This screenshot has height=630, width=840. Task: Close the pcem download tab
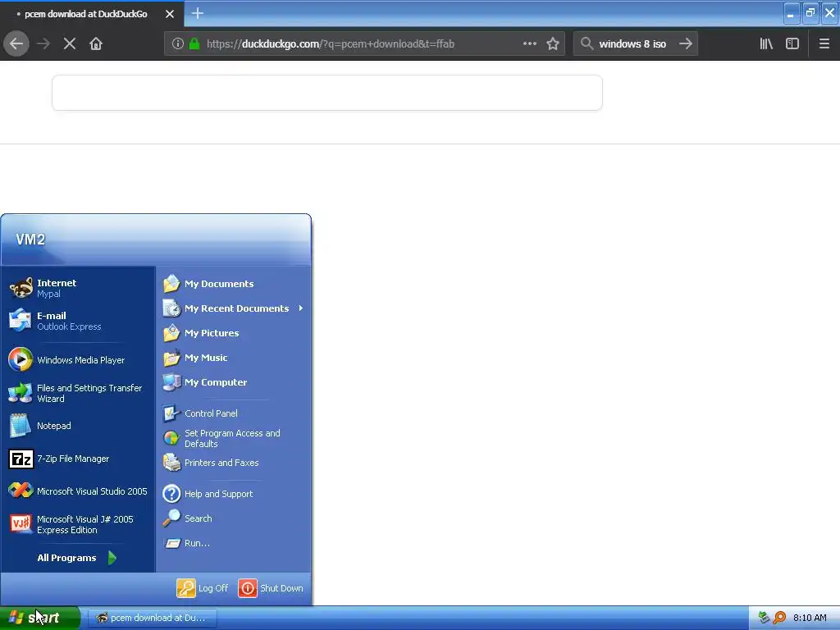click(170, 14)
